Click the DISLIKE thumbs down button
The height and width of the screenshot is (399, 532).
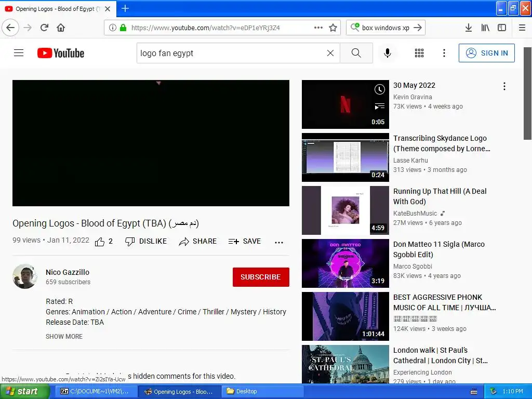point(146,241)
